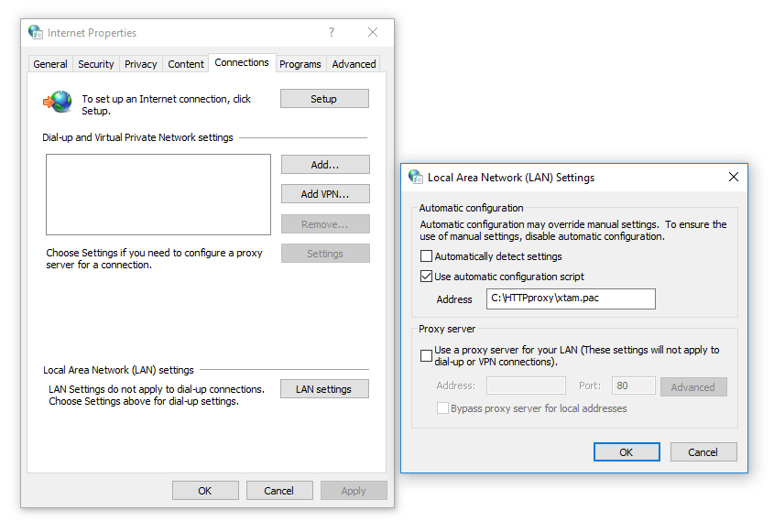
Task: Click the help question mark button
Action: point(332,32)
